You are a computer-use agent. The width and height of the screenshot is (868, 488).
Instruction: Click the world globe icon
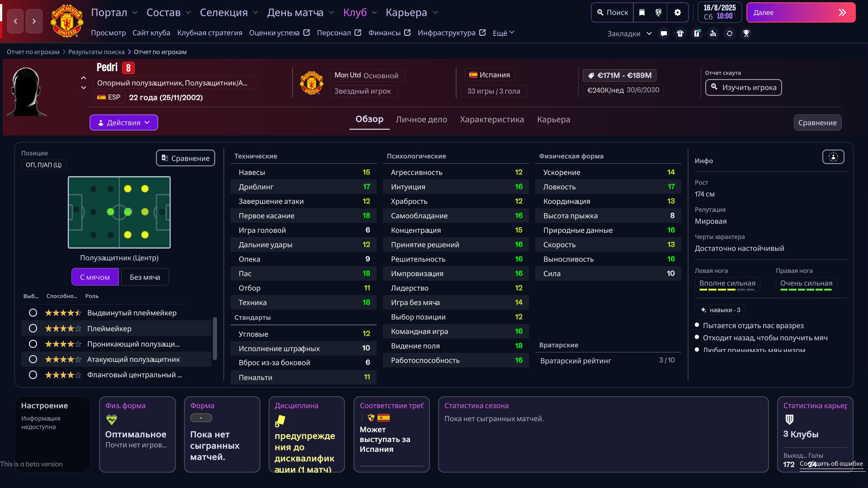click(x=659, y=13)
